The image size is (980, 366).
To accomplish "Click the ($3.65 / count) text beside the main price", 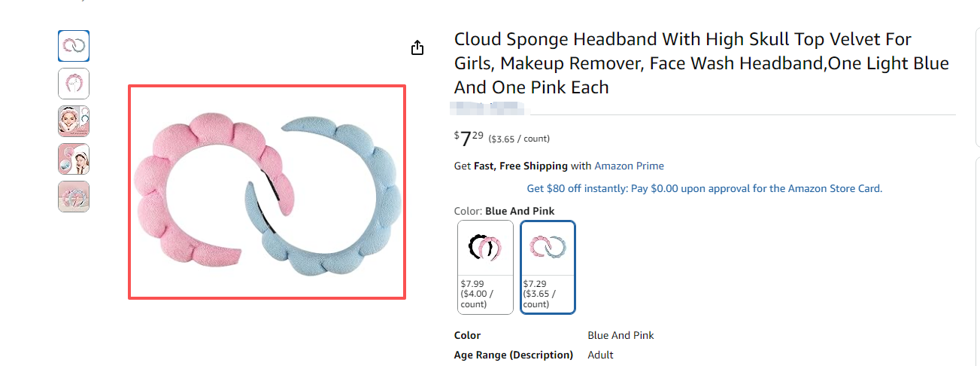I will click(519, 139).
